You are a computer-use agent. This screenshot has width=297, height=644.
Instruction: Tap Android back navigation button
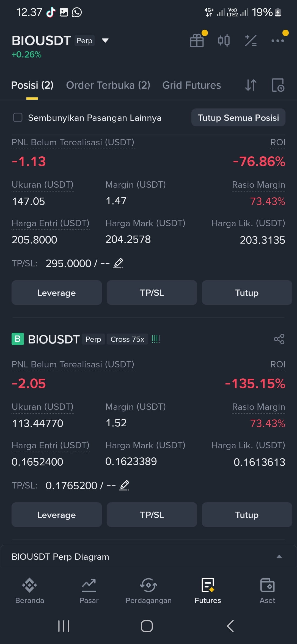[x=230, y=626]
